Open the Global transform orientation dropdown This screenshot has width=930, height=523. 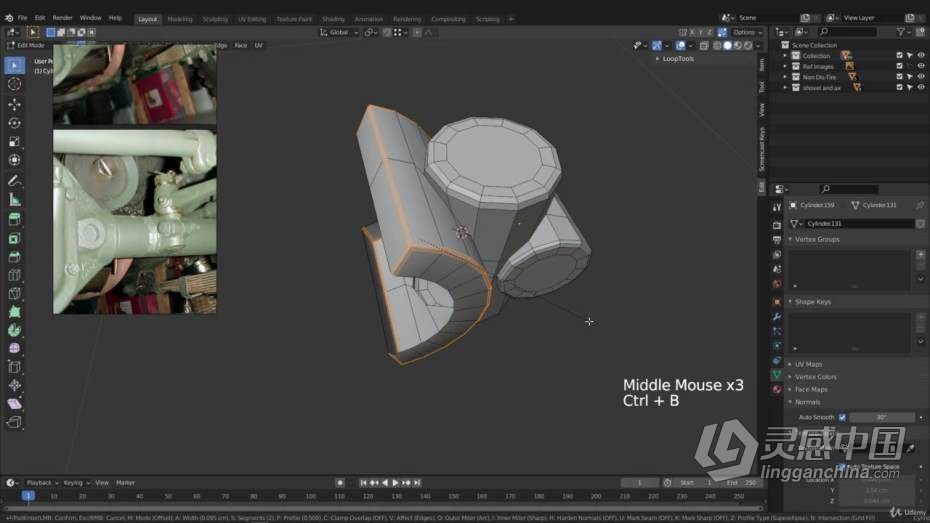[x=339, y=33]
